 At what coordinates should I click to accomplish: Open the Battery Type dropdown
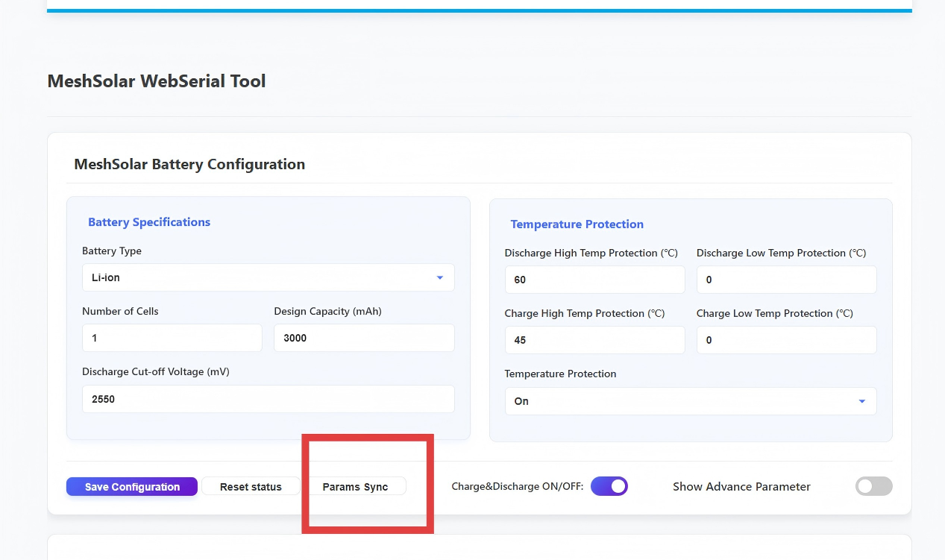(x=268, y=277)
